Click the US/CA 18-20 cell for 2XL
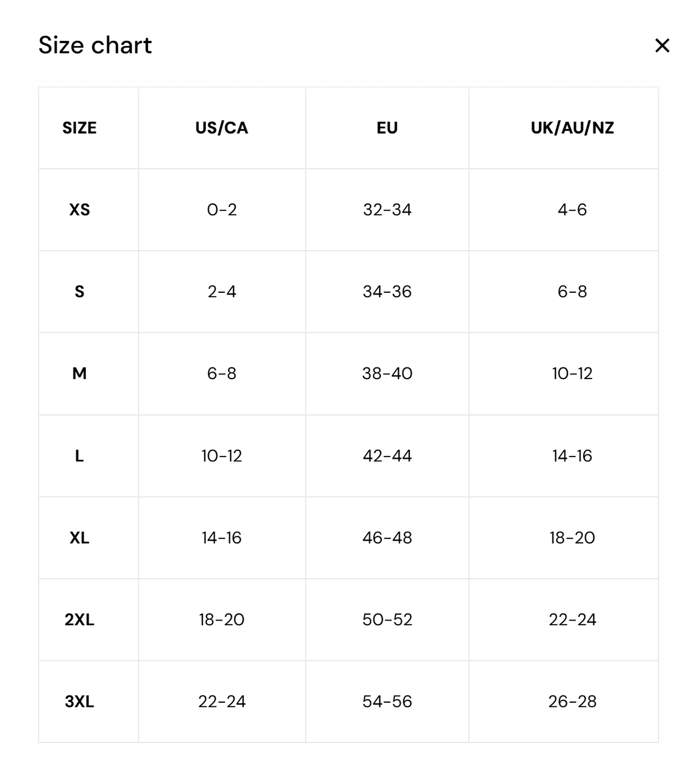Viewport: 700px width, 775px height. pyautogui.click(x=222, y=619)
